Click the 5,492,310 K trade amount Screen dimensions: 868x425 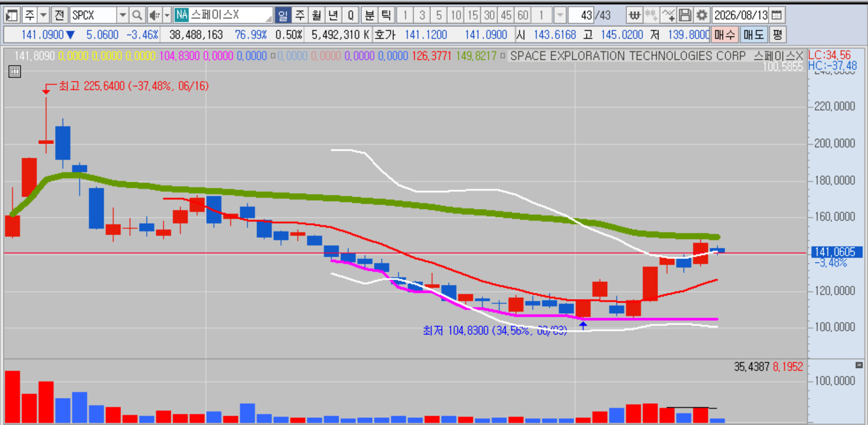pyautogui.click(x=340, y=35)
